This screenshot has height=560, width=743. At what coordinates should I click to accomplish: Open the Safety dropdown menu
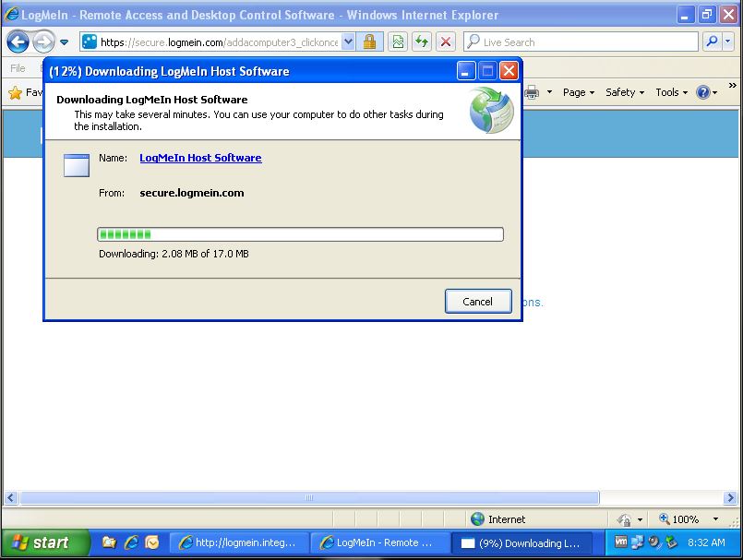coord(624,92)
